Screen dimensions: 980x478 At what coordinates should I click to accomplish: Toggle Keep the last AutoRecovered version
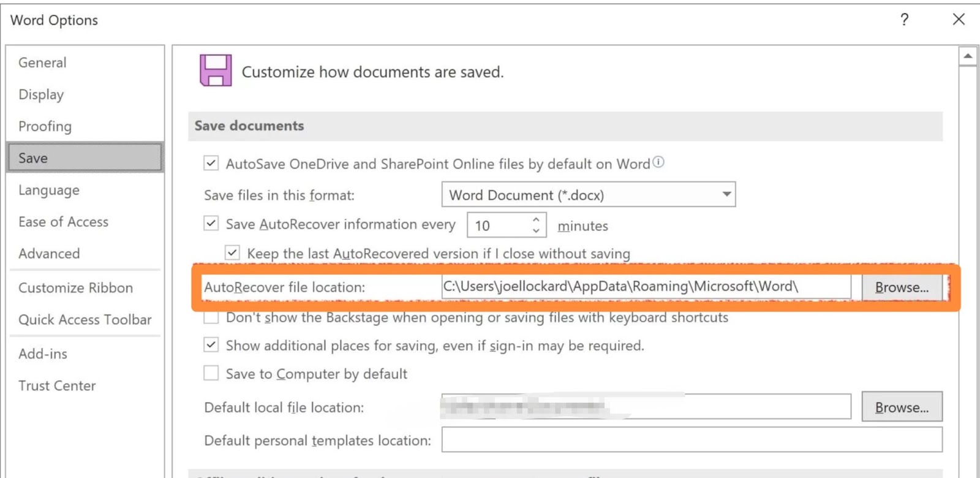pyautogui.click(x=232, y=252)
